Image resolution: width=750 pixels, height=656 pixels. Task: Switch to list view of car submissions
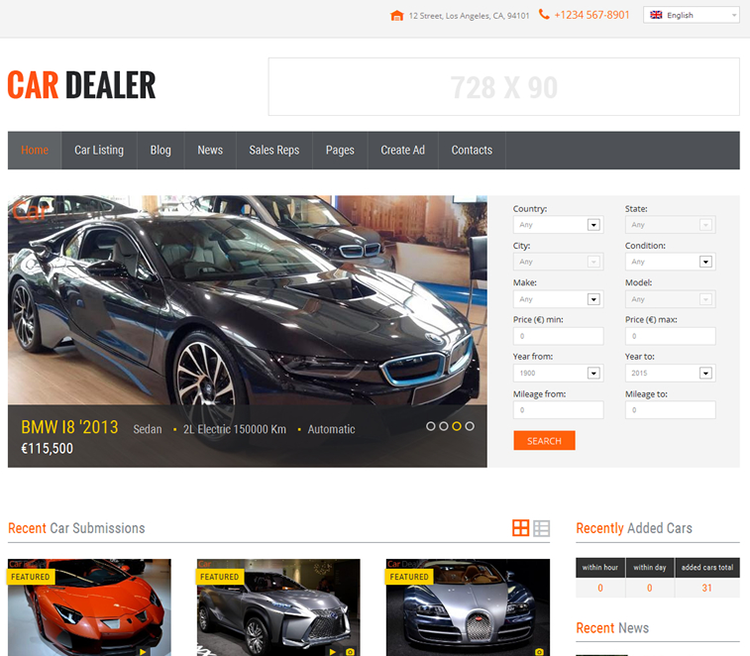tap(541, 528)
